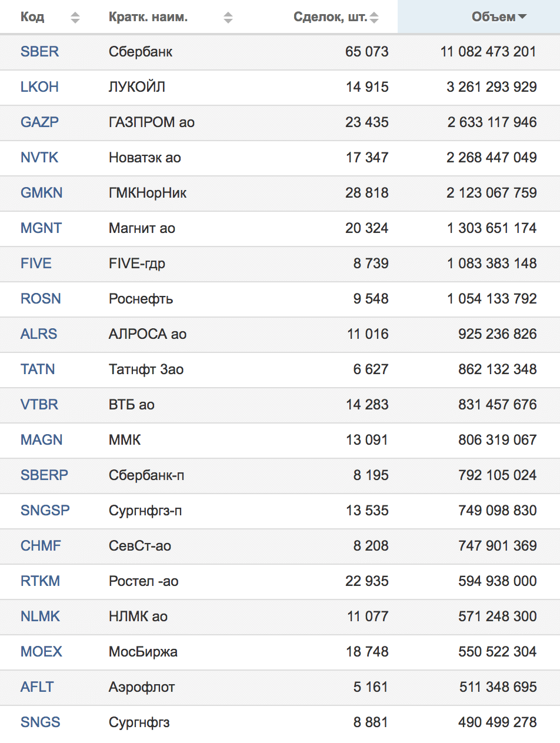
Task: Follow the GAZP ticker link
Action: pos(40,122)
